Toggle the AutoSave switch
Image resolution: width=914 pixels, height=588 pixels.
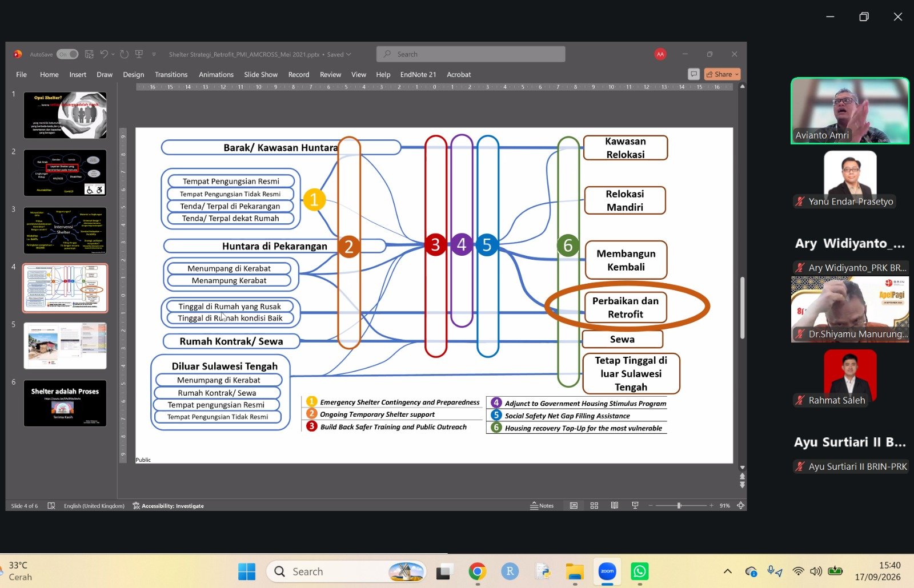click(x=67, y=54)
